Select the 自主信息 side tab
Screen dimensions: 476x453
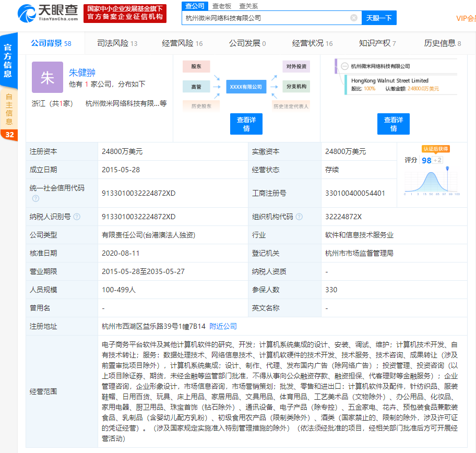click(x=9, y=109)
